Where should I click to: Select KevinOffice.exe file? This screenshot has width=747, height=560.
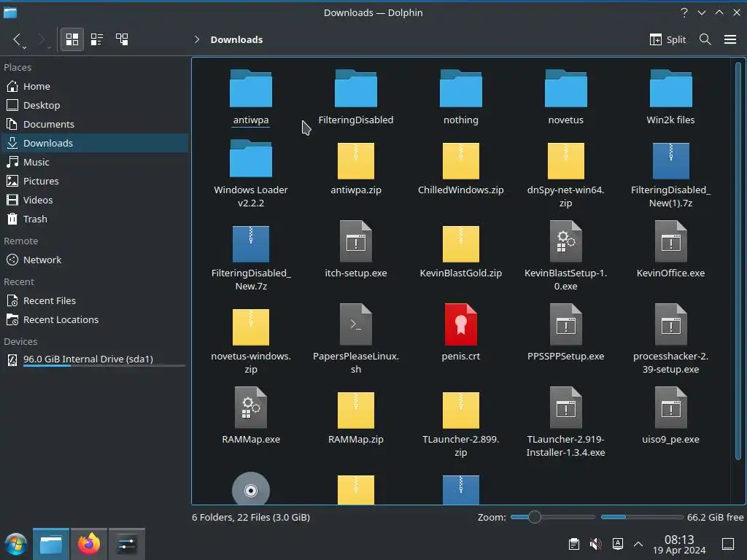[x=671, y=250]
